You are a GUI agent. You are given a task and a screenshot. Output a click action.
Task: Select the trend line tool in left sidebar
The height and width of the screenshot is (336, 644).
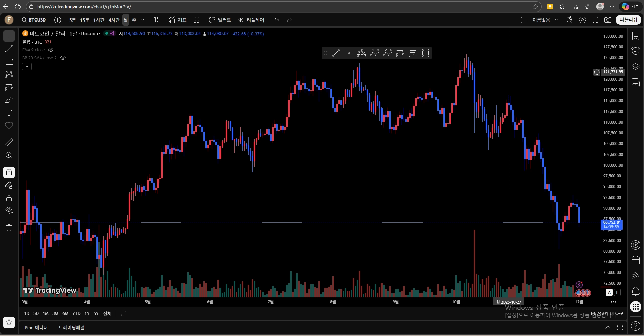(9, 49)
